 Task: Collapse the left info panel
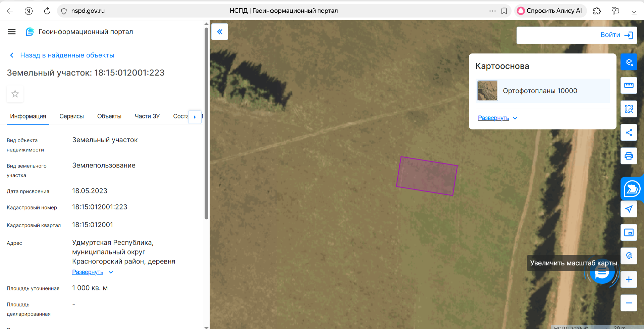click(220, 32)
